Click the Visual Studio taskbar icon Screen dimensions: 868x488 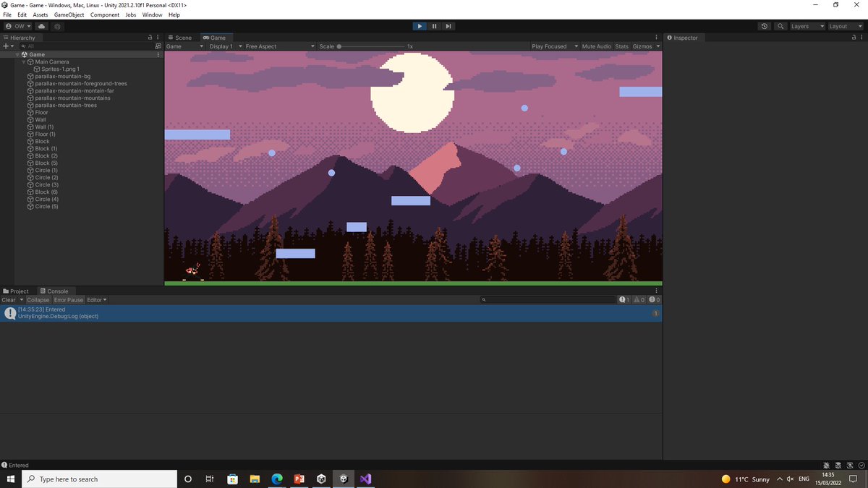pos(365,479)
